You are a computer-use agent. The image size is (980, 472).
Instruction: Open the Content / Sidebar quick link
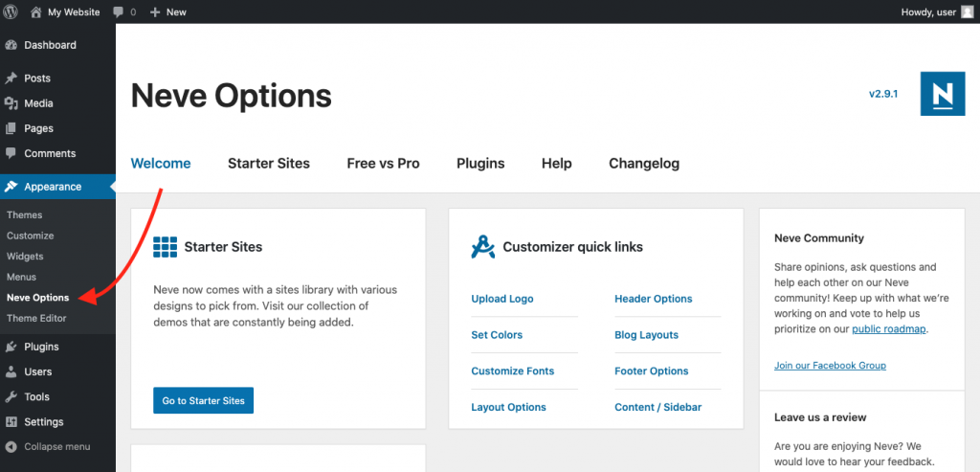pyautogui.click(x=658, y=408)
